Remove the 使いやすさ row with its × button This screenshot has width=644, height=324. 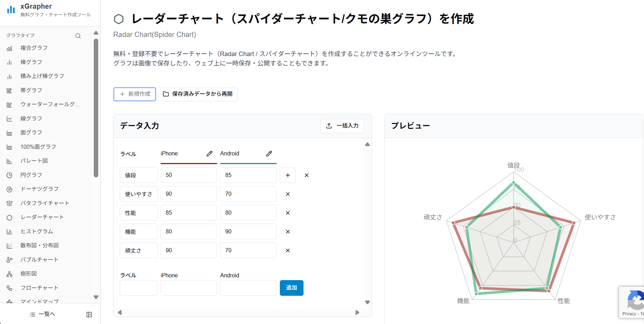pyautogui.click(x=287, y=194)
